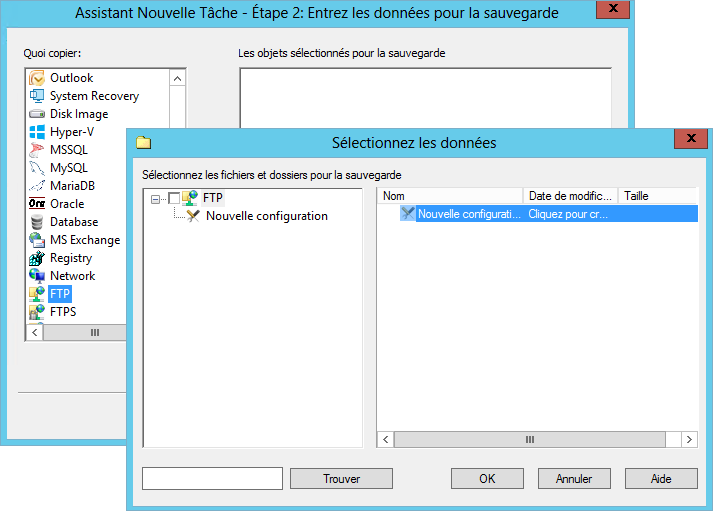This screenshot has width=713, height=511.
Task: Click the Nouvelle configuration tools icon in the tree
Action: click(x=193, y=216)
